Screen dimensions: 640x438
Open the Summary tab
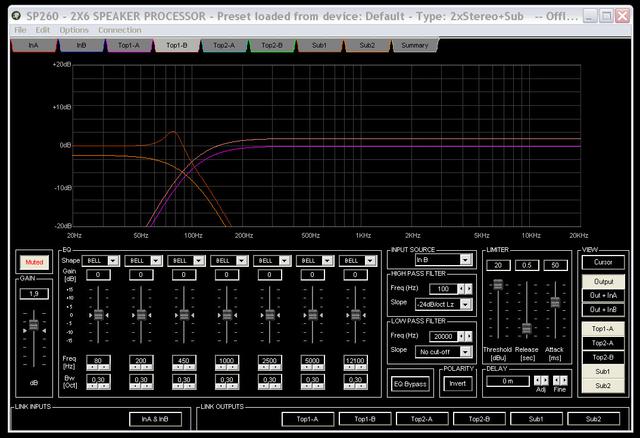point(414,46)
